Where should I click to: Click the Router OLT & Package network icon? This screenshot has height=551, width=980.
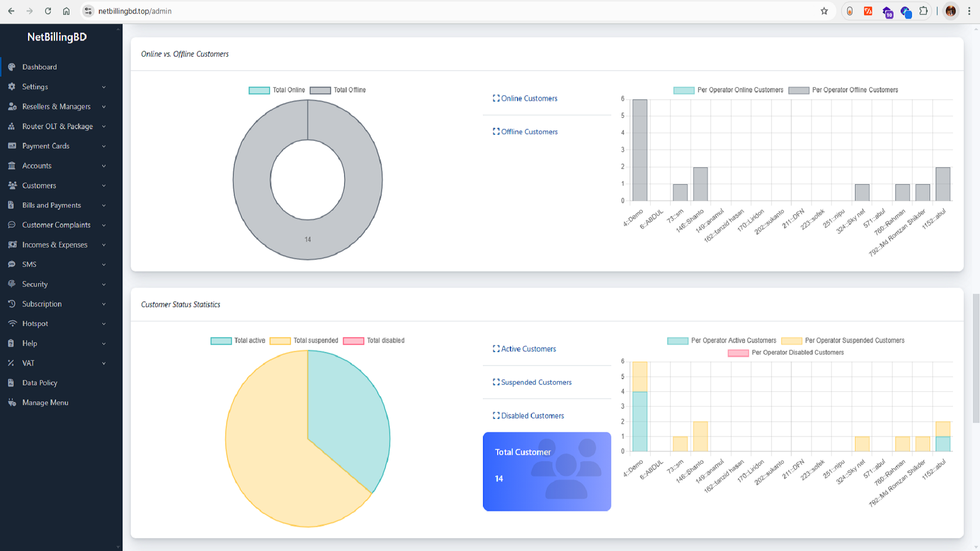pyautogui.click(x=12, y=127)
